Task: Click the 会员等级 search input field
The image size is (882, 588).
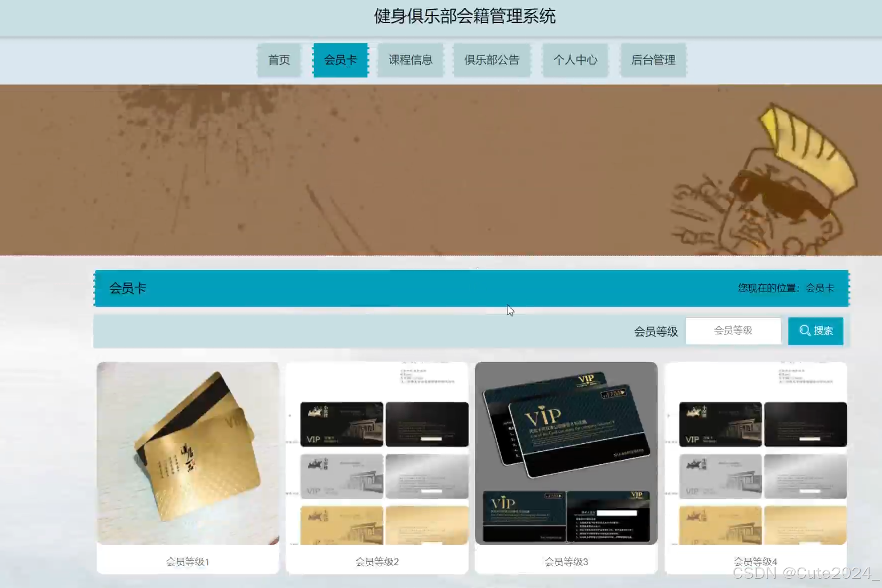Action: coord(733,331)
